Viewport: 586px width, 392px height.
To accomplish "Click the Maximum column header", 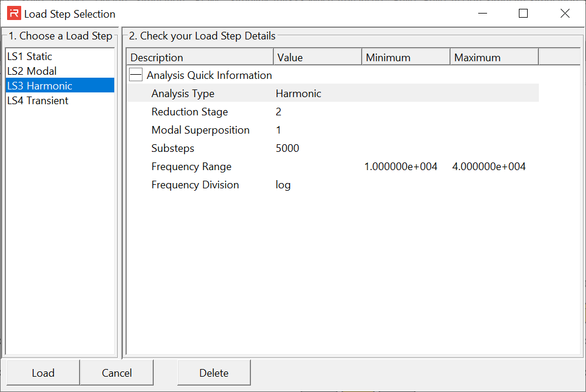I will pos(495,57).
